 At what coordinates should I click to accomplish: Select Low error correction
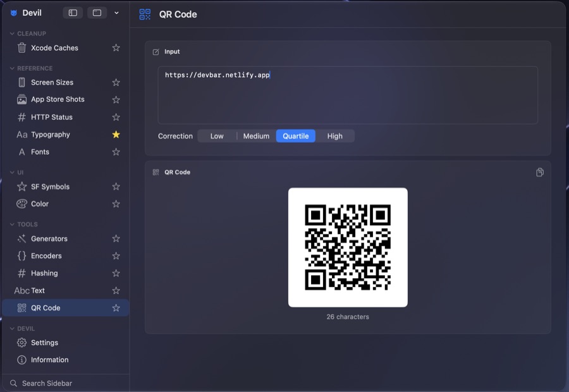click(x=217, y=136)
